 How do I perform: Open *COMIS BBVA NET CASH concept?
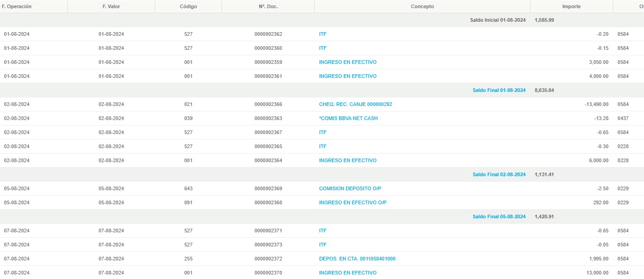[x=348, y=118]
